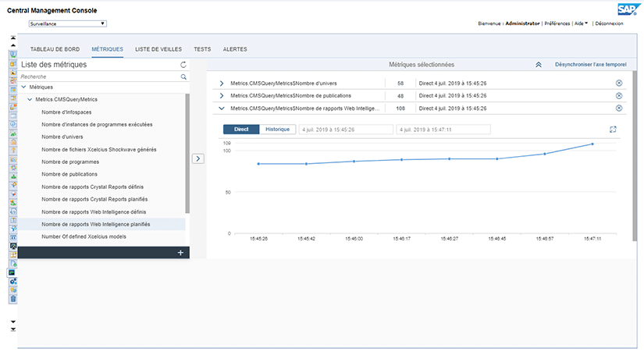Open the LISTE DE VEILLES tab

[x=158, y=49]
